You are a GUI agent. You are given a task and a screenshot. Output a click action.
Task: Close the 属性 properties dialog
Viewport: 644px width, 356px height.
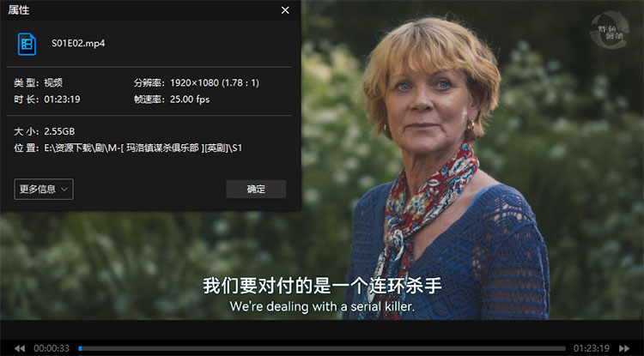coord(285,10)
